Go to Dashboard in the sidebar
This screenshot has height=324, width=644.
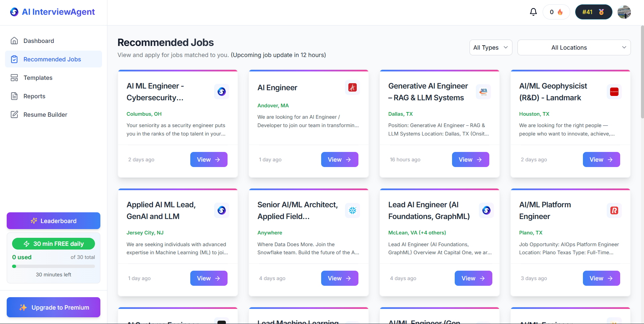pos(53,41)
